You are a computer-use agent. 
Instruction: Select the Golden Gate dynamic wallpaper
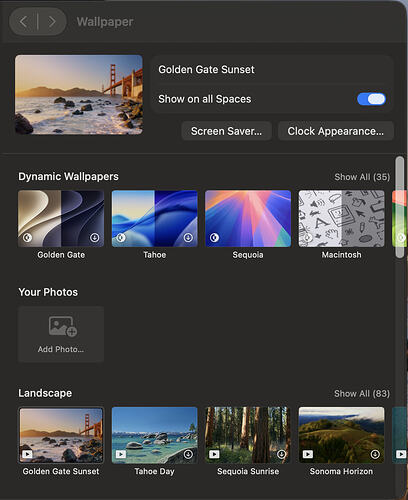pyautogui.click(x=61, y=219)
